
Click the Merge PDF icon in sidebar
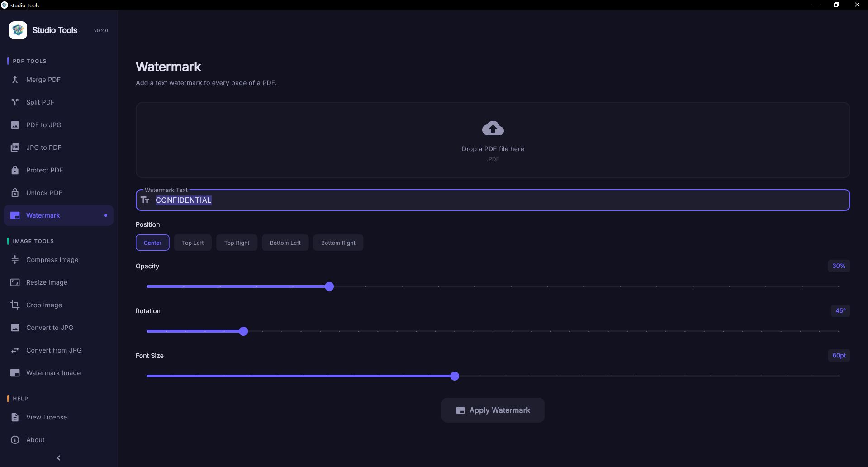[x=15, y=80]
